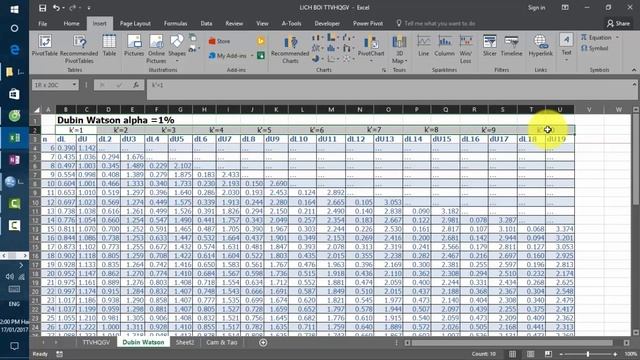Open the Equation dropdown arrow

coord(617,38)
